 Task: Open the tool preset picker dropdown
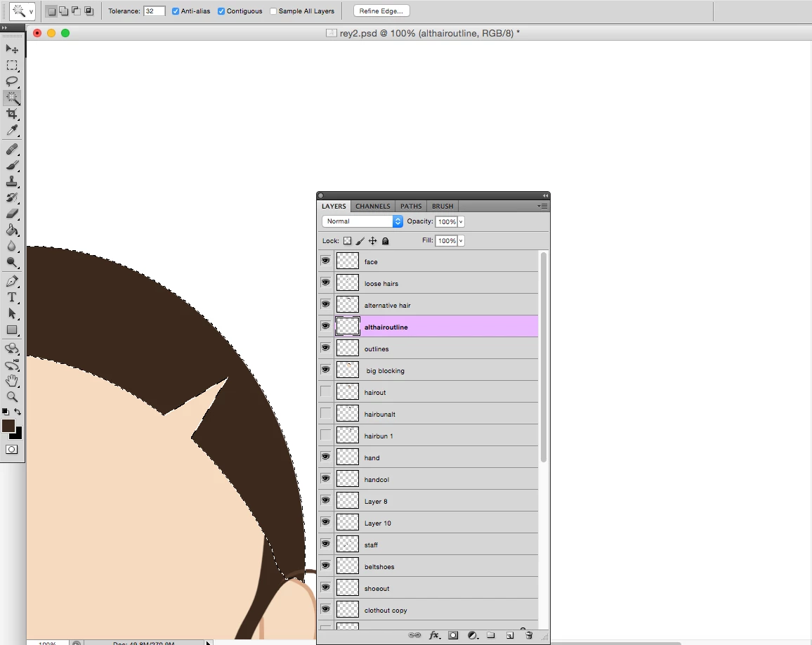coord(31,11)
